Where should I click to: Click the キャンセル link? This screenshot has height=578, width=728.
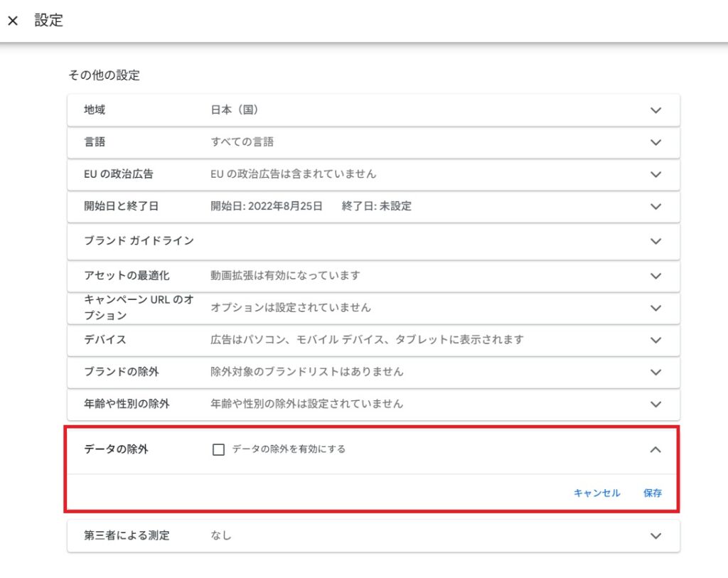coord(596,493)
